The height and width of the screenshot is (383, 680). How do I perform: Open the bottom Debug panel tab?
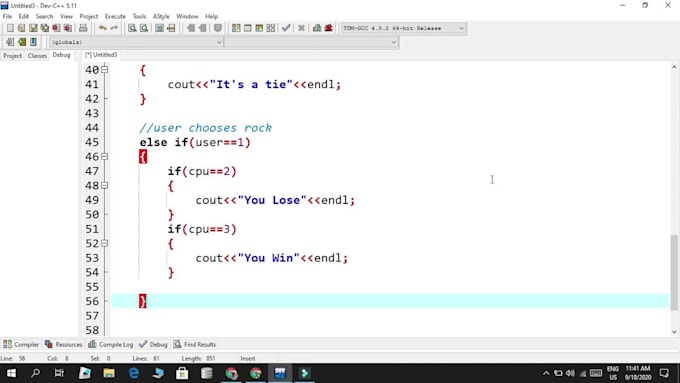pos(154,344)
